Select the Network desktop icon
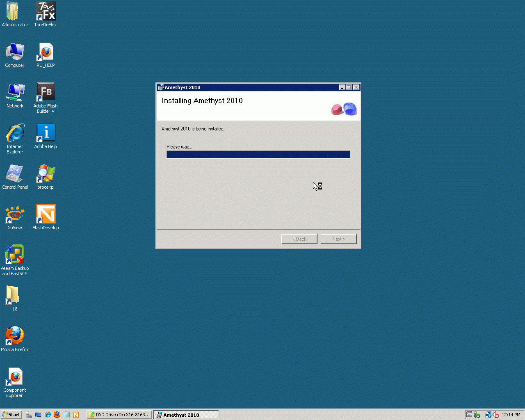Screen dimensions: 525x420 15,96
